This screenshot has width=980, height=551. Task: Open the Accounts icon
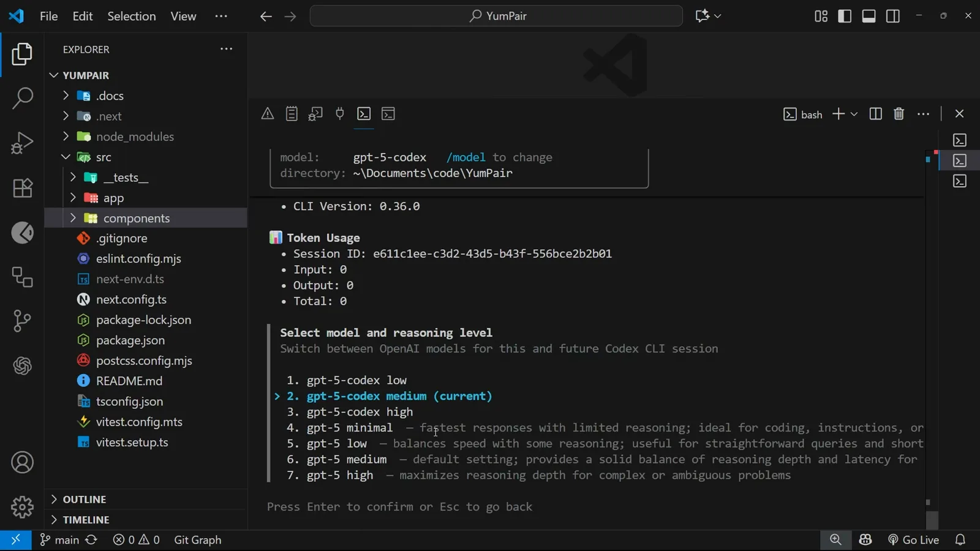click(22, 462)
